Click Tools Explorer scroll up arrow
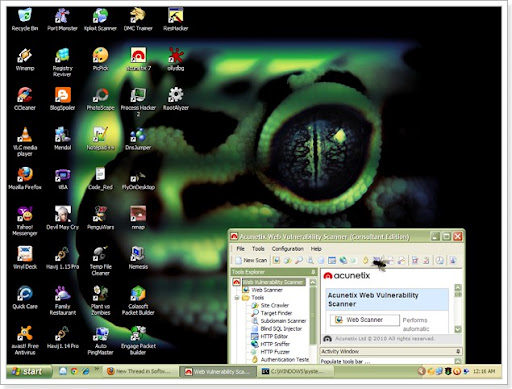The width and height of the screenshot is (512, 389). coord(313,282)
